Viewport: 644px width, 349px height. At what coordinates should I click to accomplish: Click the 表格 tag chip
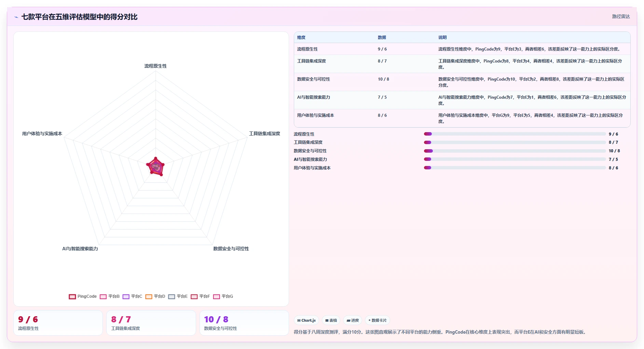tap(331, 320)
